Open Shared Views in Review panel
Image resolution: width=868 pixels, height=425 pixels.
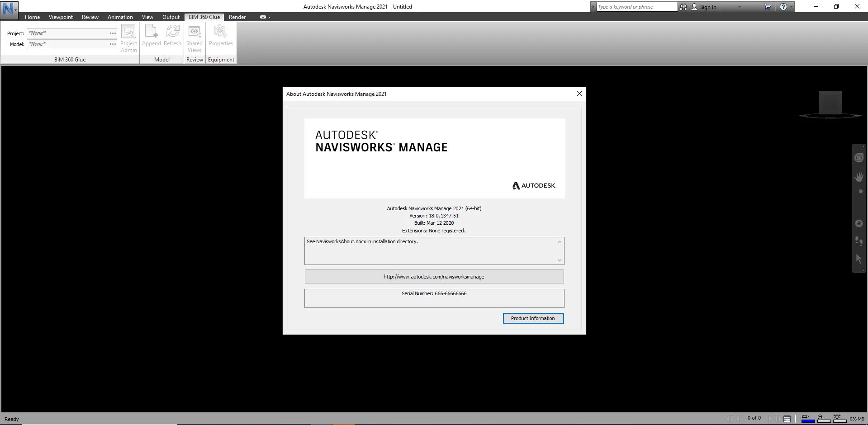(194, 38)
